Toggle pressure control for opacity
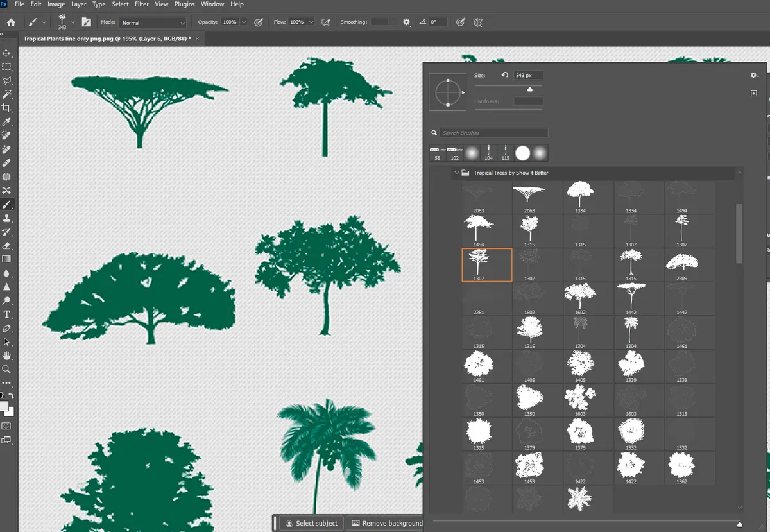 [259, 22]
